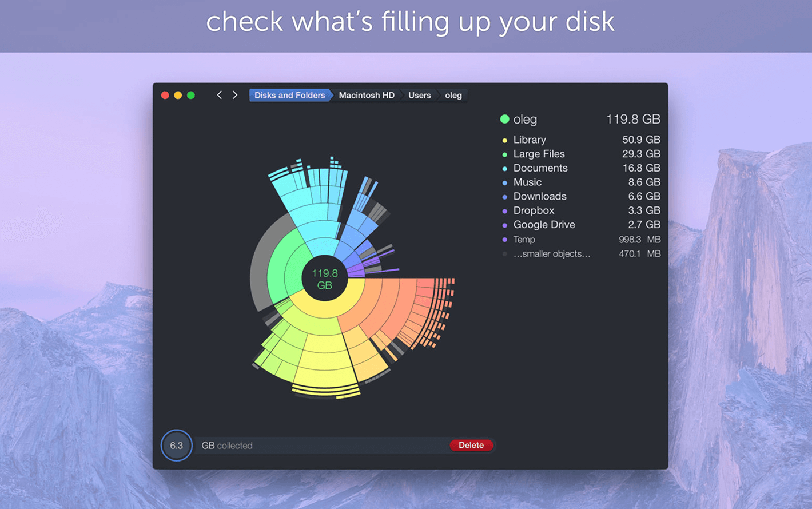Click the 29.3 GB size value

tap(641, 154)
